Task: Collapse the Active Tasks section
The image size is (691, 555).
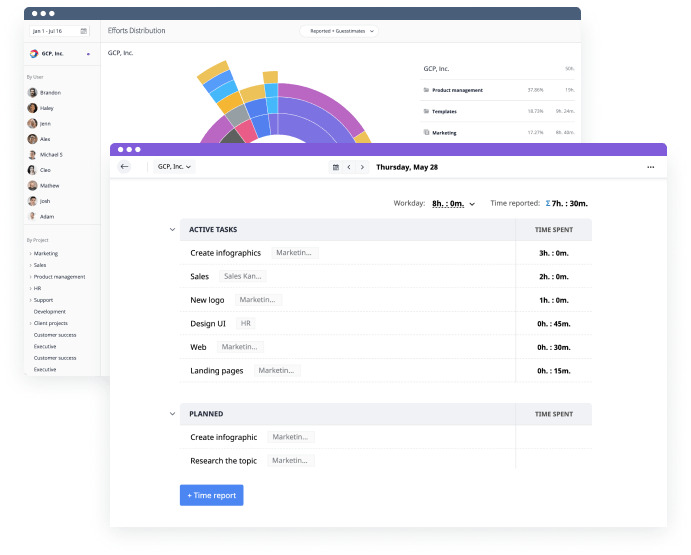Action: (x=171, y=230)
